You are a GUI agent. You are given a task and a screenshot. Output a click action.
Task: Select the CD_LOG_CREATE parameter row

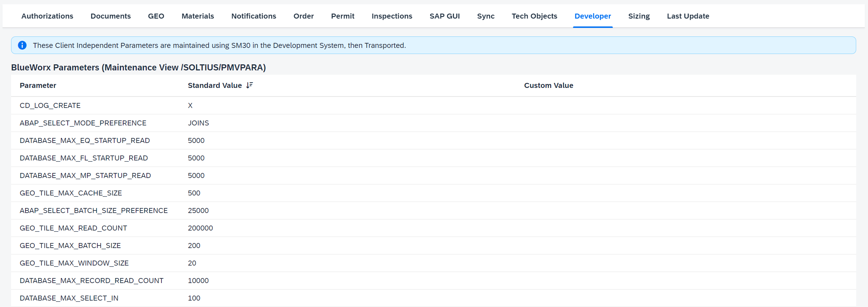click(433, 105)
